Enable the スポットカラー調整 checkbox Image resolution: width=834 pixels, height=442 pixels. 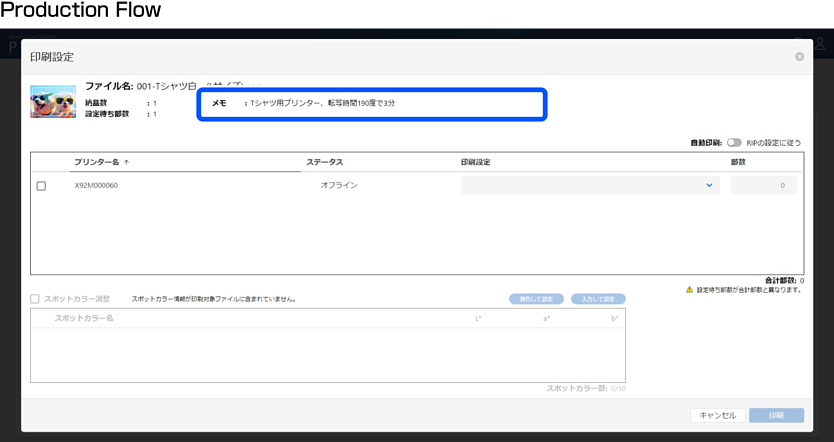[x=36, y=299]
